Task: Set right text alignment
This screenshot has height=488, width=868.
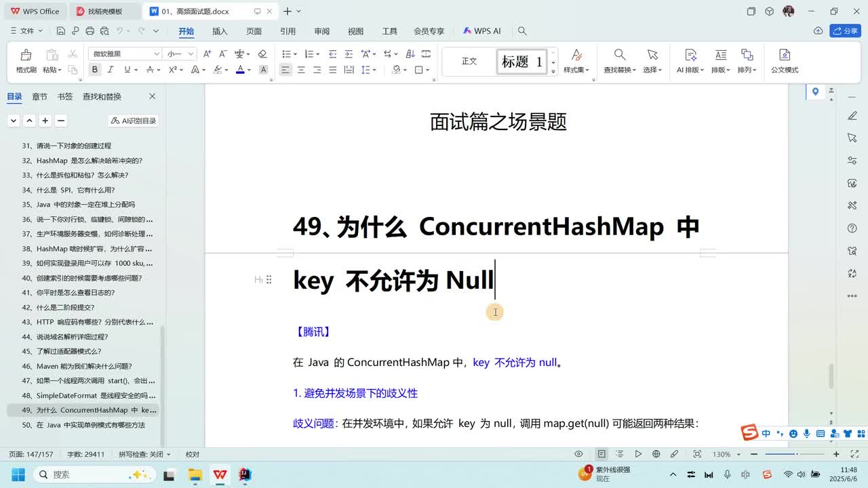Action: click(317, 70)
